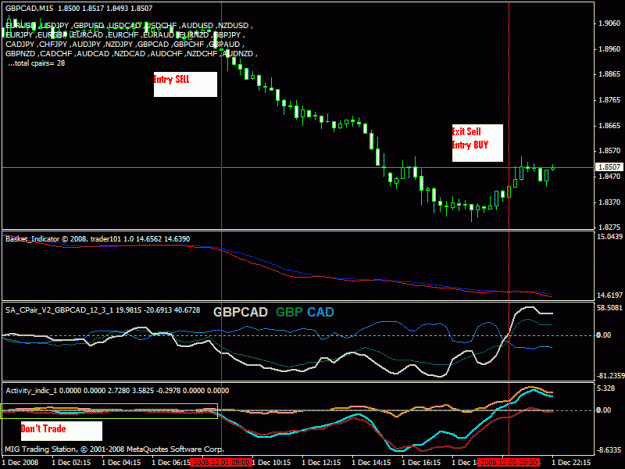Click the 1.8370 price scale value
The image size is (625, 469).
click(x=609, y=202)
